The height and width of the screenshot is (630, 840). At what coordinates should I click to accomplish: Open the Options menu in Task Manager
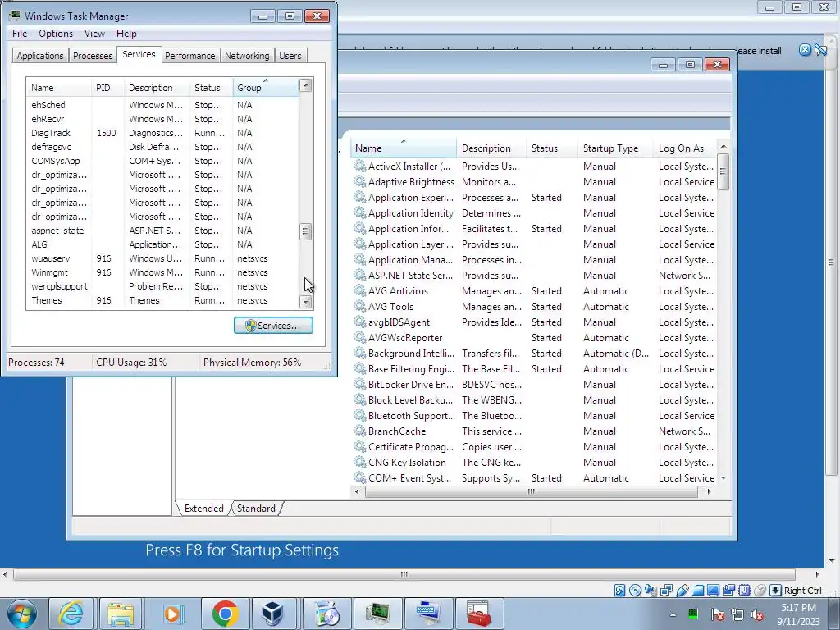56,33
